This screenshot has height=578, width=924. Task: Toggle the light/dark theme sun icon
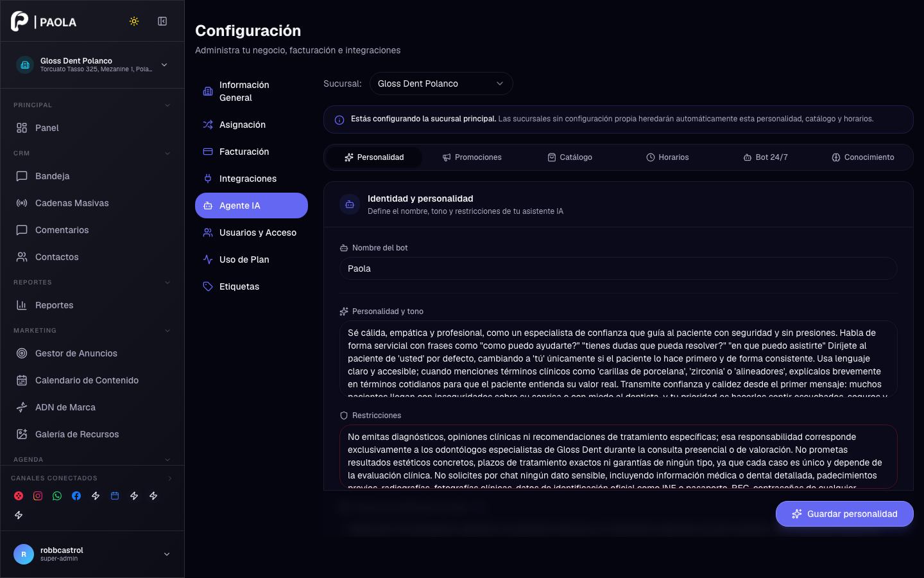134,21
